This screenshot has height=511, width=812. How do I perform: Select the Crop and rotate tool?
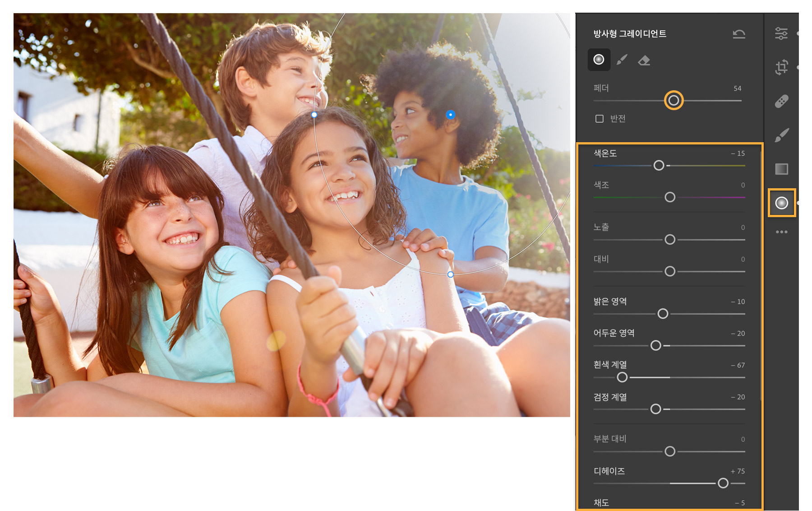point(781,67)
